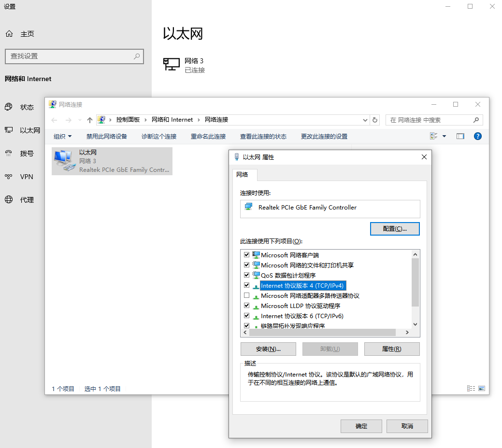This screenshot has height=448, width=502.
Task: Toggle the preview pane icon
Action: pos(460,136)
